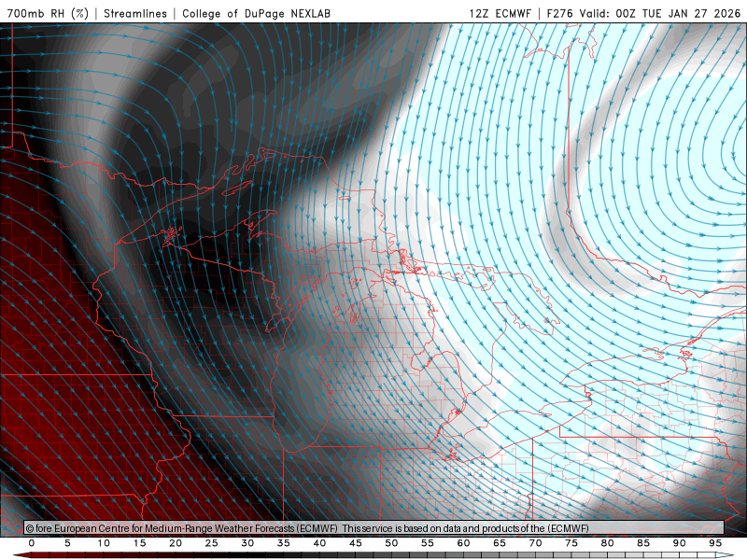
Task: Click the '65' value on the color scale
Action: (x=500, y=543)
